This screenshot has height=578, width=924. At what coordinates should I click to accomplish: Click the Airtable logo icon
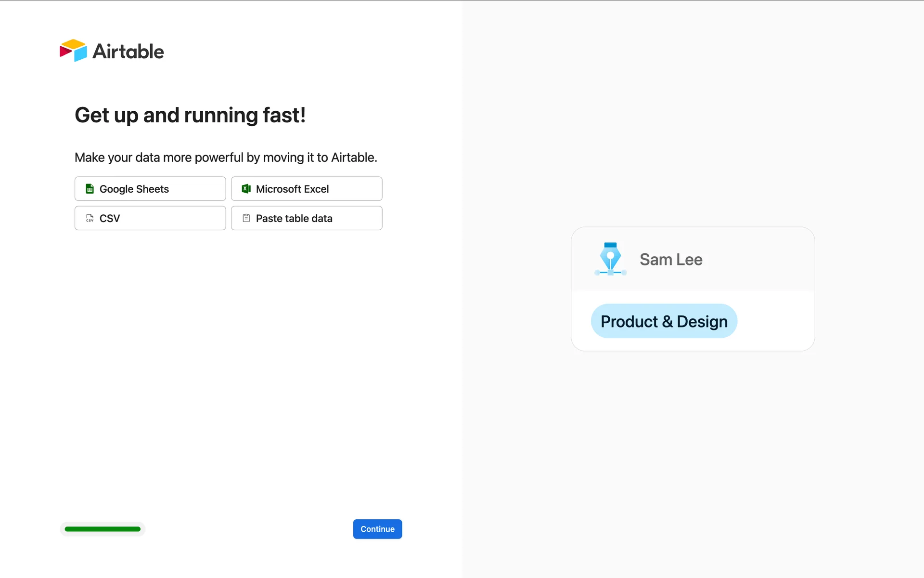pos(73,51)
